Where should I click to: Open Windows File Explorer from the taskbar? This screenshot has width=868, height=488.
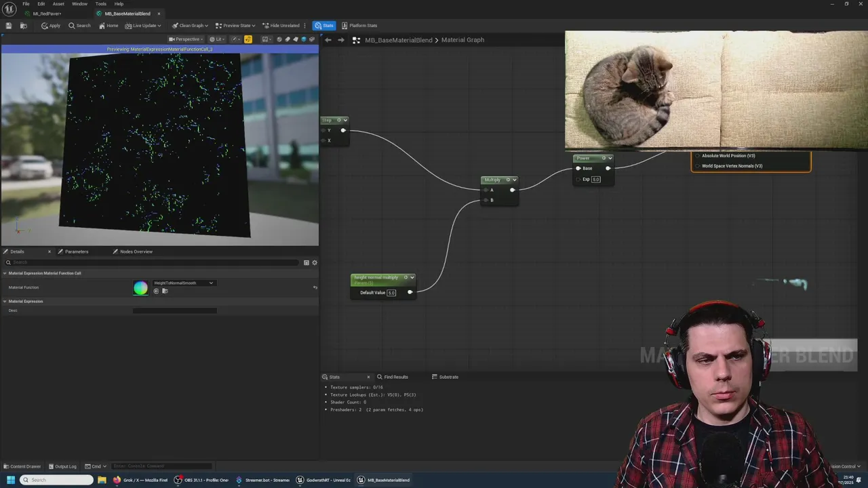pyautogui.click(x=102, y=480)
